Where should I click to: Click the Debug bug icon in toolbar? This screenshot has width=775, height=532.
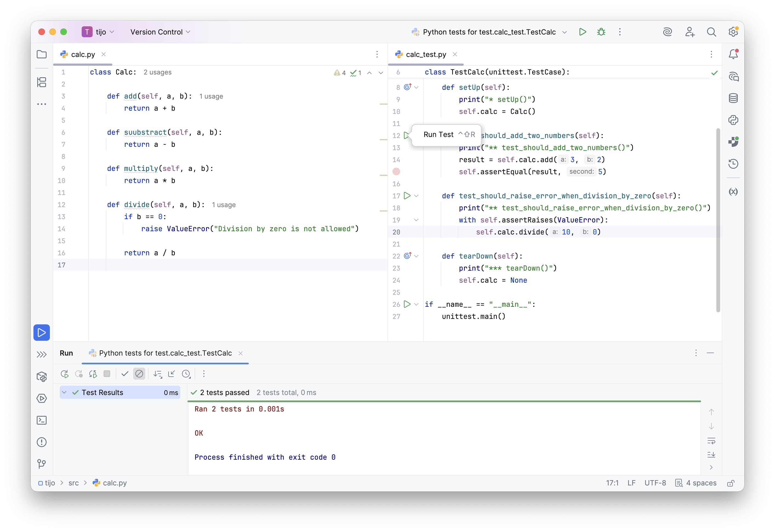[601, 32]
